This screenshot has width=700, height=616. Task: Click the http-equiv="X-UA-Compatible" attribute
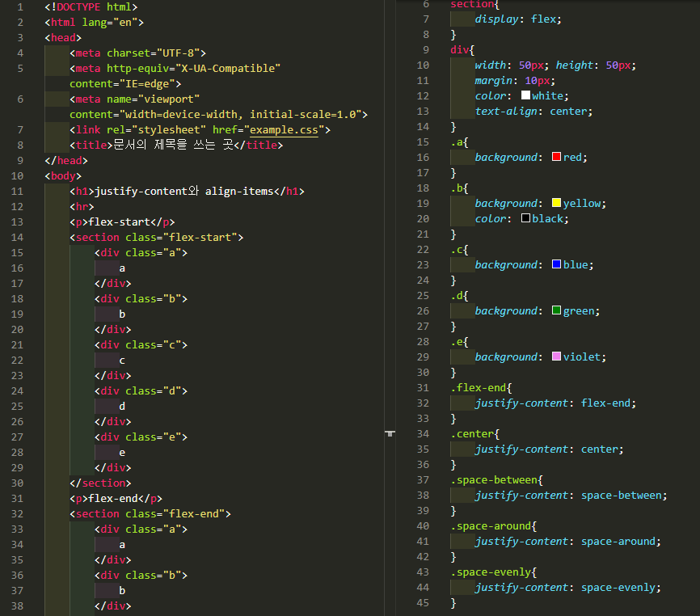point(193,68)
